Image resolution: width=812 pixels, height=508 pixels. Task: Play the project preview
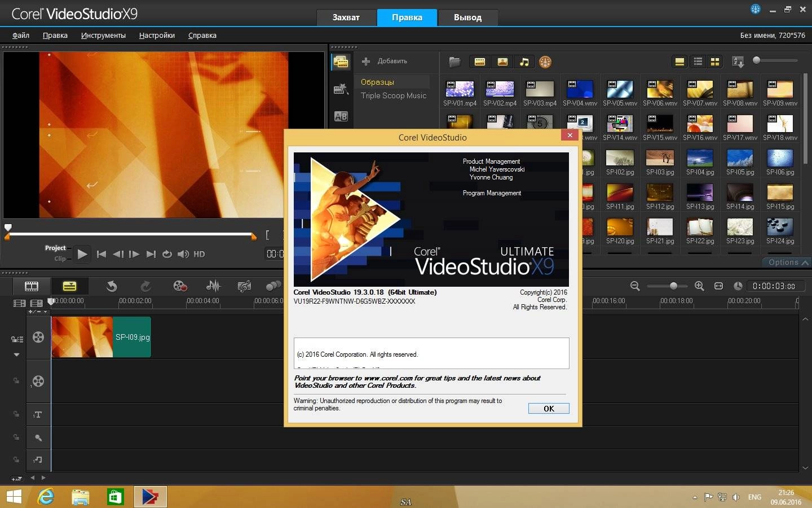82,254
